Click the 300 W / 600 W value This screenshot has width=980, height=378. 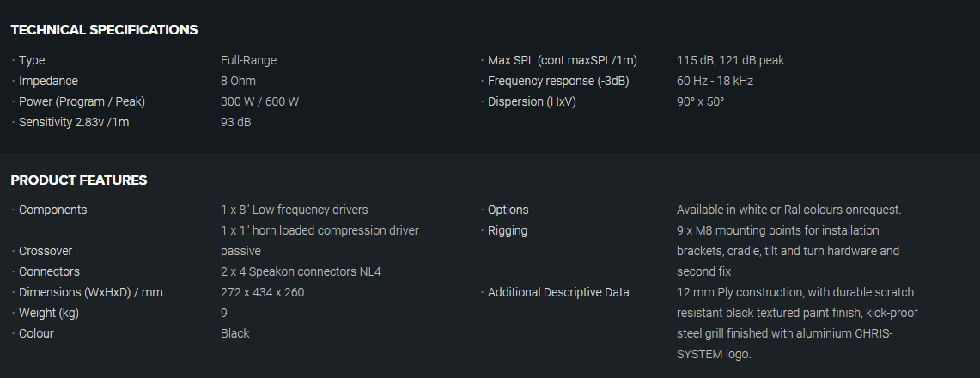tap(259, 101)
